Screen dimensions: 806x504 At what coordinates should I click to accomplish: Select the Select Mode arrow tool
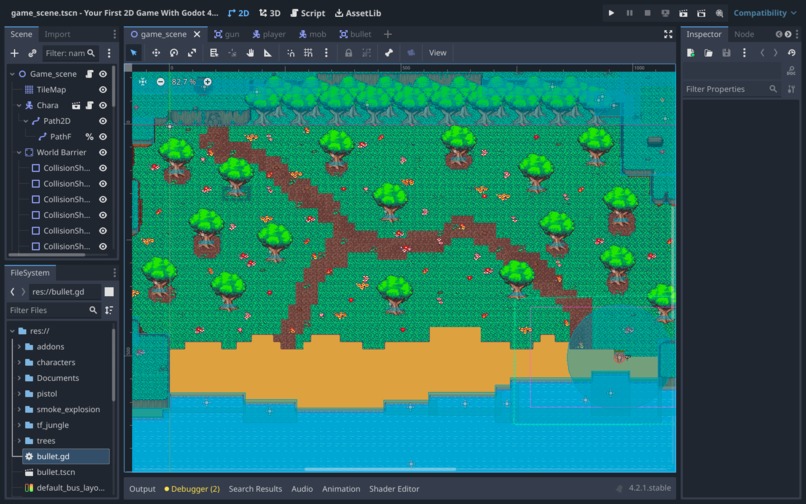[134, 52]
